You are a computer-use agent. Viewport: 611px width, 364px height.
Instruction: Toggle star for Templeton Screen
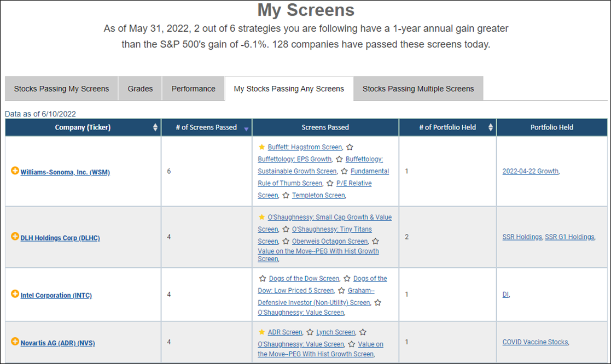point(286,196)
